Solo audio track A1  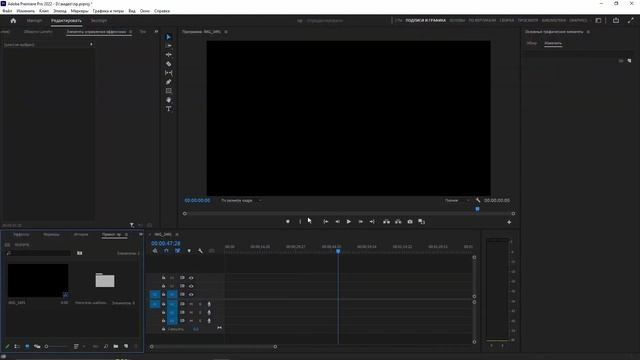pyautogui.click(x=200, y=304)
